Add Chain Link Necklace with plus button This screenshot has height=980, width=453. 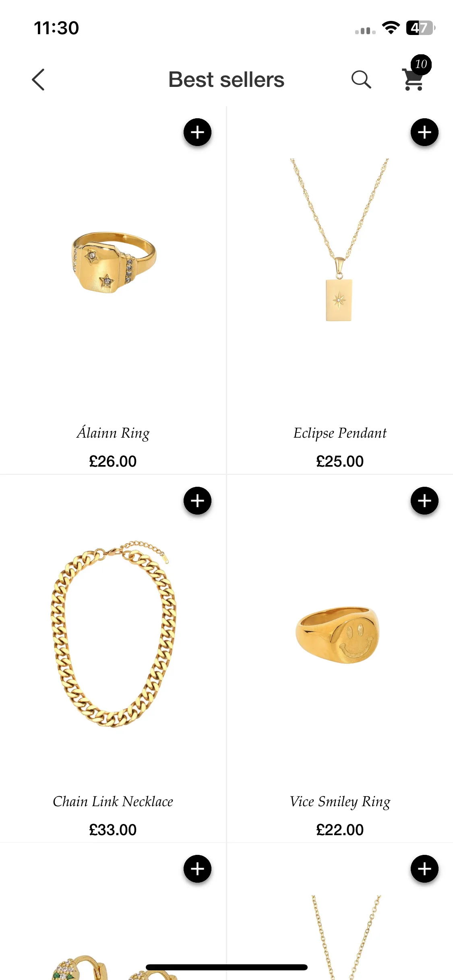197,500
